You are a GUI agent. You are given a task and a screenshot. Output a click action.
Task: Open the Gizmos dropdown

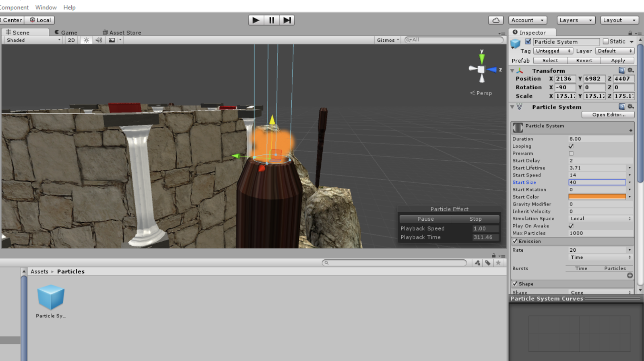[x=388, y=40]
